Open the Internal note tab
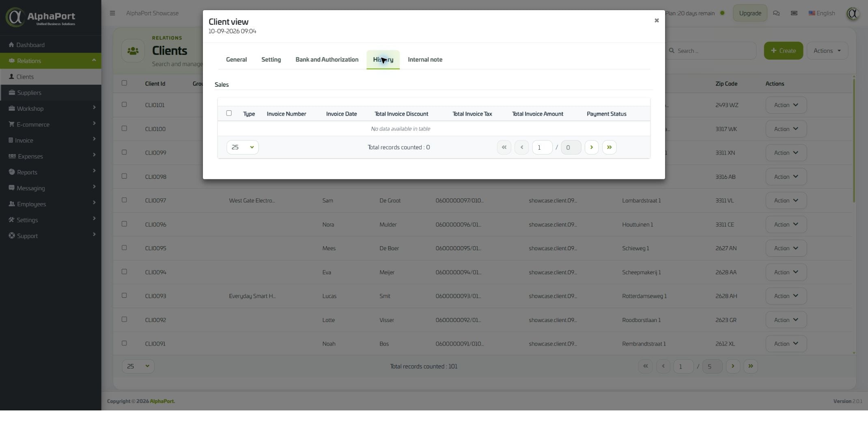 pyautogui.click(x=425, y=60)
